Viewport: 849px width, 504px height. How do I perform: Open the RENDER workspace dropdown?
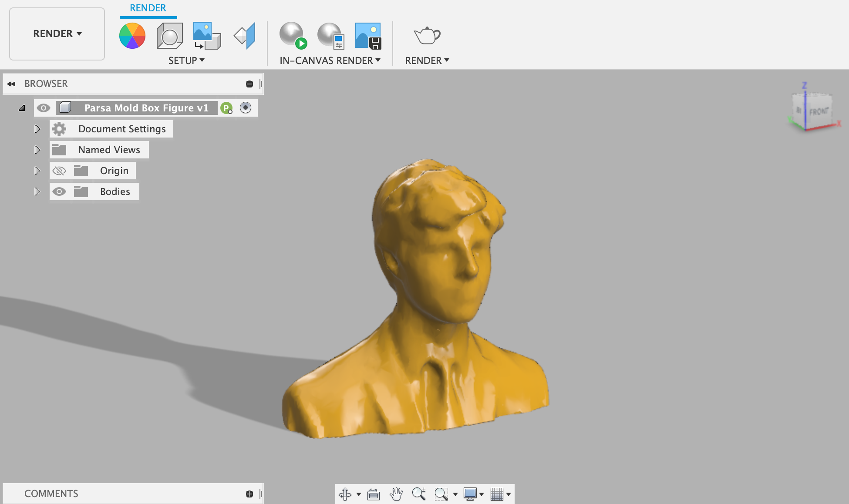click(57, 34)
